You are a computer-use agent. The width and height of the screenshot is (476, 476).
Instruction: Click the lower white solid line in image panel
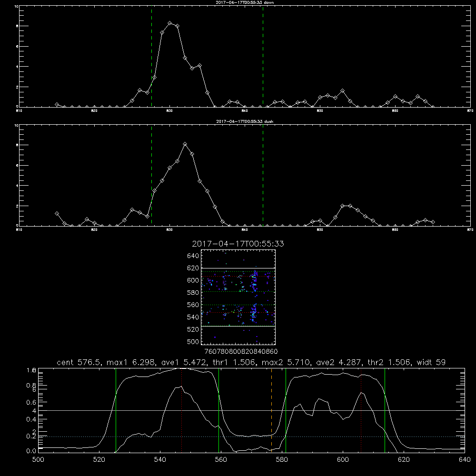point(238,327)
